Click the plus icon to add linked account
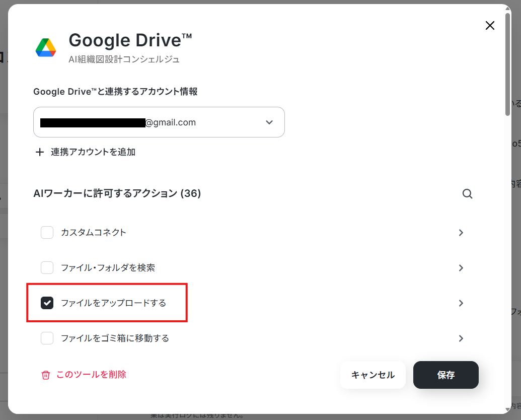Image resolution: width=521 pixels, height=420 pixels. 40,152
